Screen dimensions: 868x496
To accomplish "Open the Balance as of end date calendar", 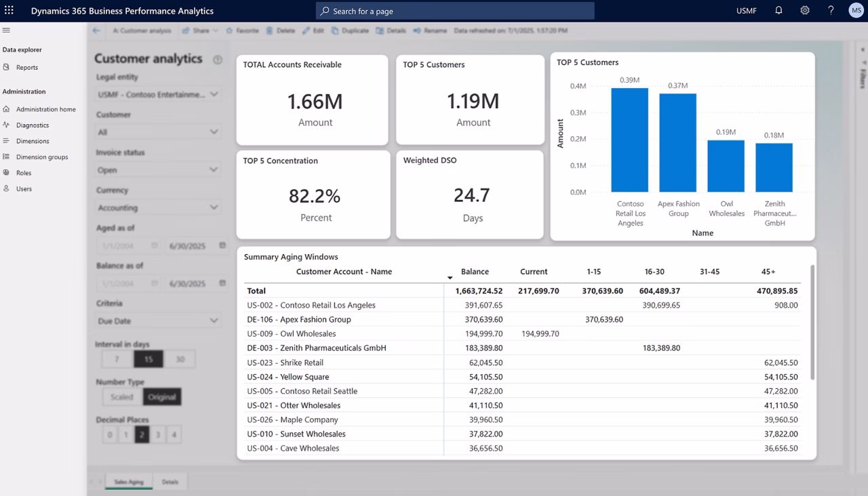I will [222, 283].
